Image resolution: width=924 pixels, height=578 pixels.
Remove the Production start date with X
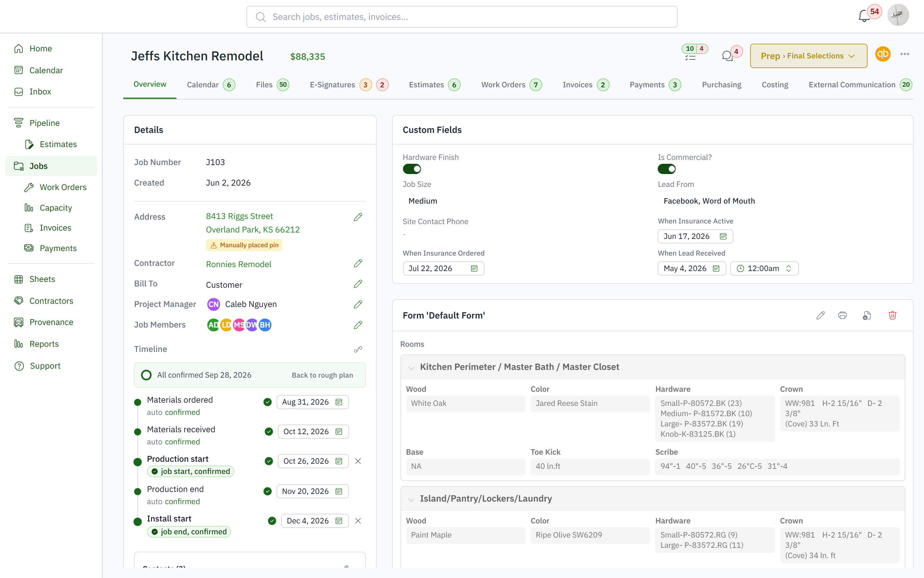[x=358, y=461]
